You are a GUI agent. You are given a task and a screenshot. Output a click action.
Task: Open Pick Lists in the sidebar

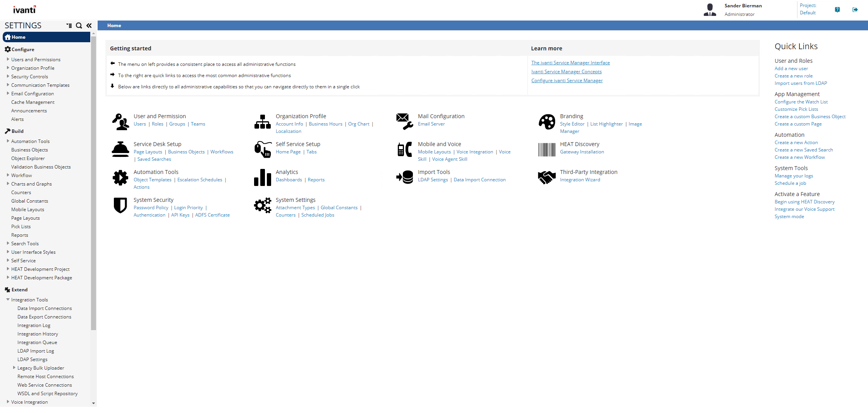click(21, 227)
